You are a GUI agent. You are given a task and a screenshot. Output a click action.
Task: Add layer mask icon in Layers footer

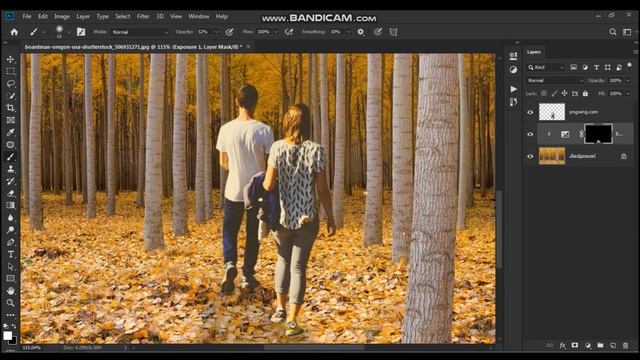click(575, 345)
